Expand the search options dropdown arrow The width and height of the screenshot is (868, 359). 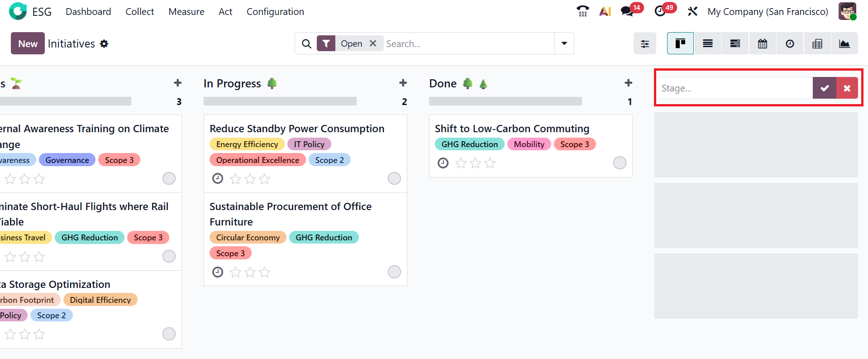pos(564,43)
